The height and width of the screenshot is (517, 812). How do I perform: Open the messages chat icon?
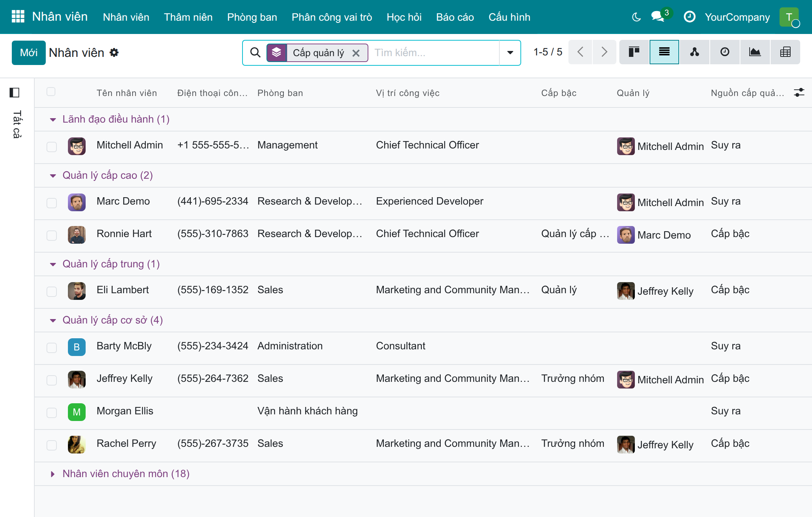click(x=658, y=17)
